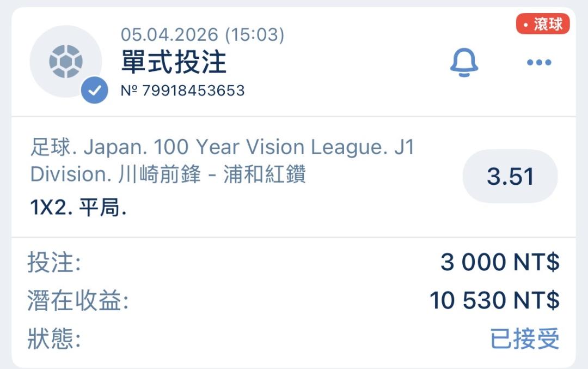
Task: Click the 10 530 NT$ potential payout
Action: point(494,301)
